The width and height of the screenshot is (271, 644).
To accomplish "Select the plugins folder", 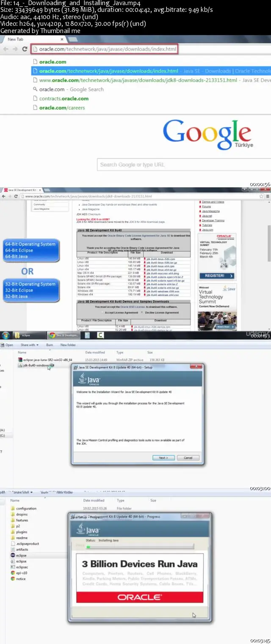I will click(x=19, y=532).
